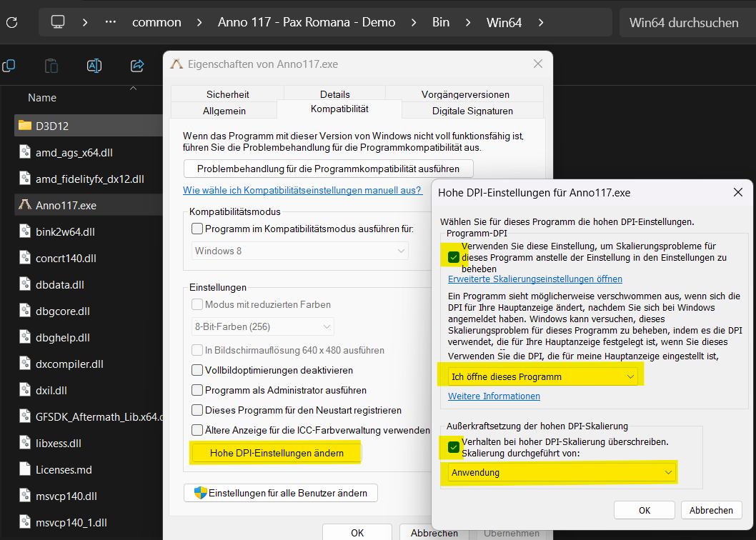Select the Licenses.md file icon

pos(24,469)
